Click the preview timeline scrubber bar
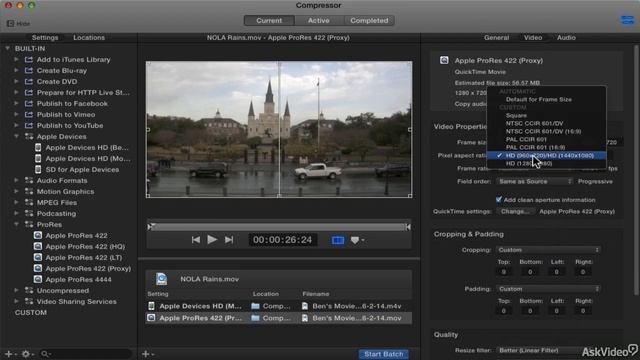The width and height of the screenshot is (640, 360). (x=279, y=227)
